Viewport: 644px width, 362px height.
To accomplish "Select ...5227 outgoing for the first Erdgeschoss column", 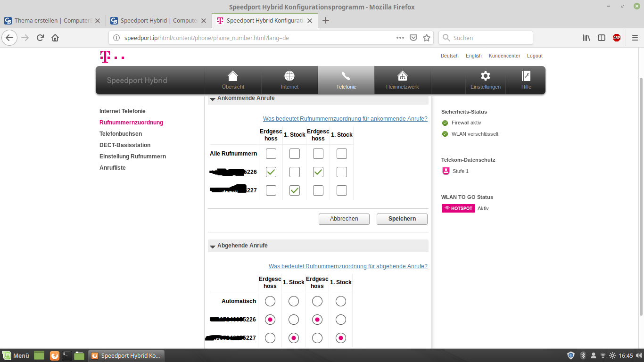I will (270, 338).
